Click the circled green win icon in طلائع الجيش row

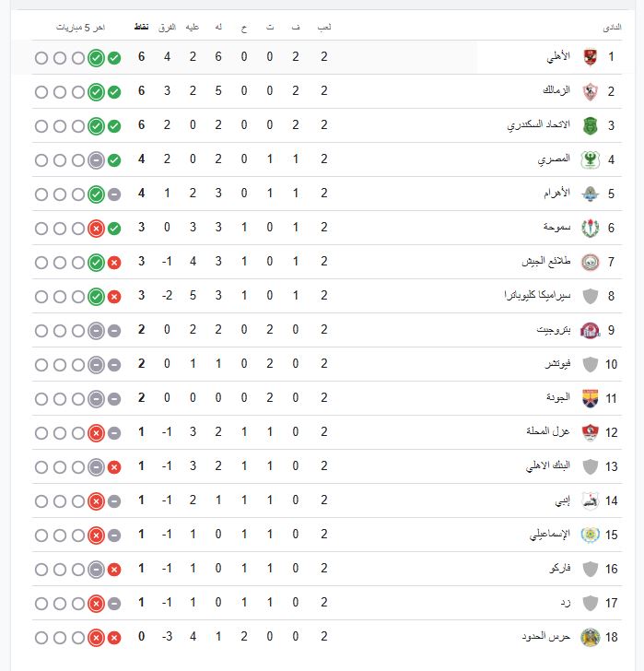(96, 263)
